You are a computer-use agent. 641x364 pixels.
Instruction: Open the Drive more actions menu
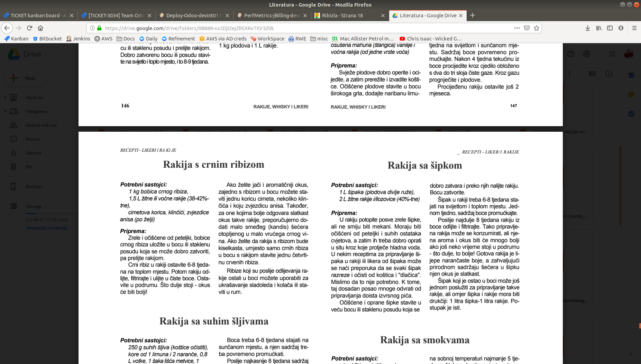coord(570,74)
